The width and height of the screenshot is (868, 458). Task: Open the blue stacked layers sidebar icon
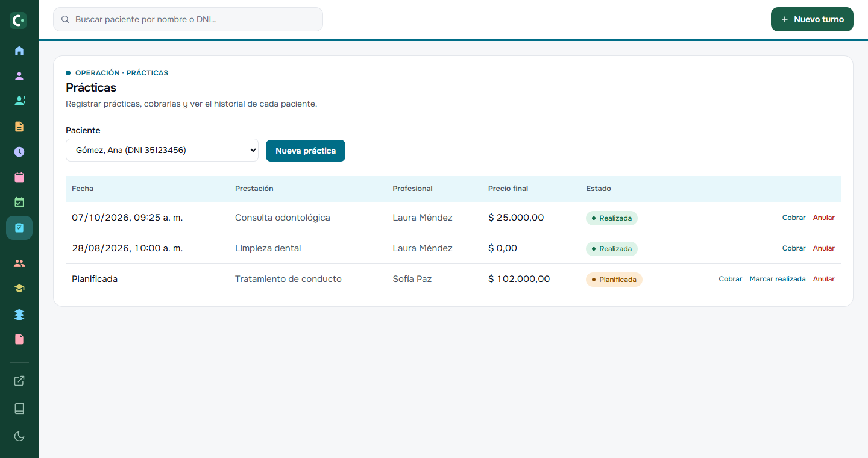pyautogui.click(x=19, y=314)
